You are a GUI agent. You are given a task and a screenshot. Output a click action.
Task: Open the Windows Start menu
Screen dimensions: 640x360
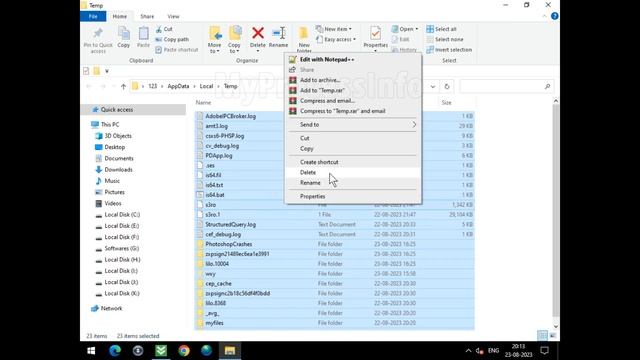tap(91, 351)
